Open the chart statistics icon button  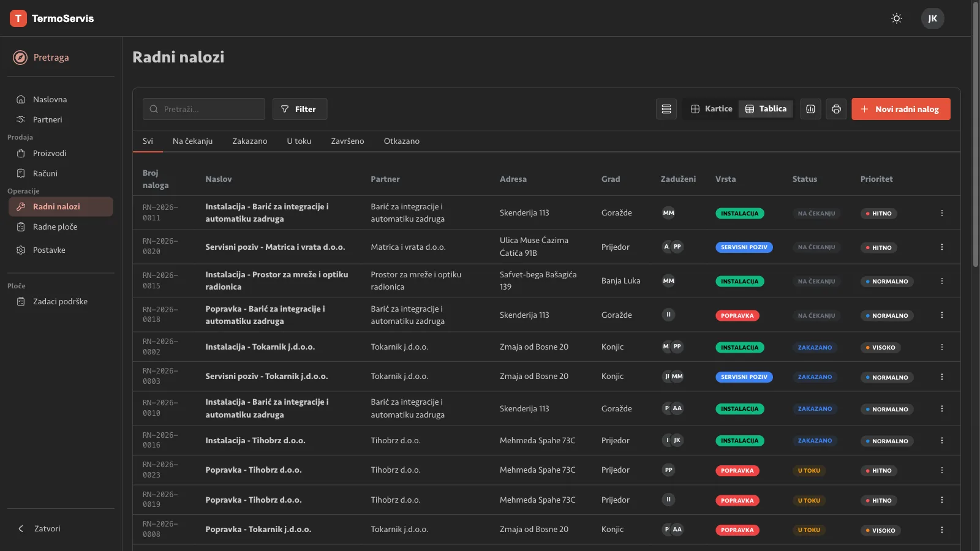coord(810,109)
